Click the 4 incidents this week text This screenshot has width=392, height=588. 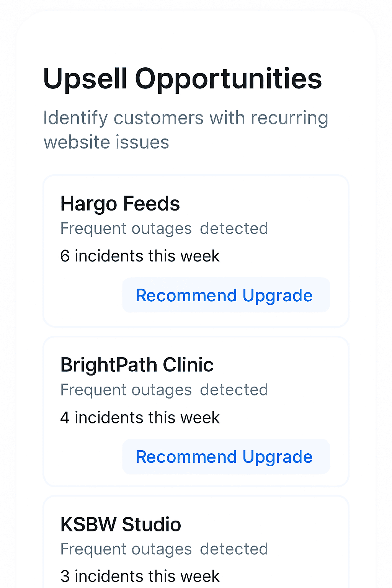140,417
